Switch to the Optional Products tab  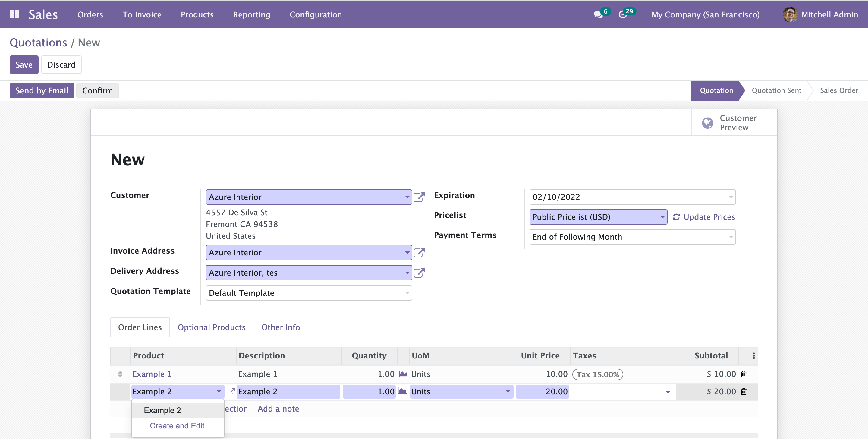211,327
